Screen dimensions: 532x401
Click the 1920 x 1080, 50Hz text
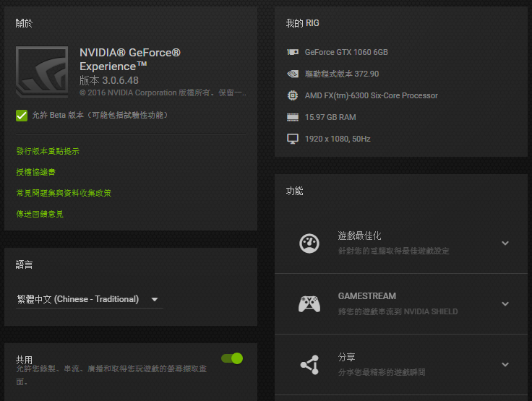pos(338,139)
